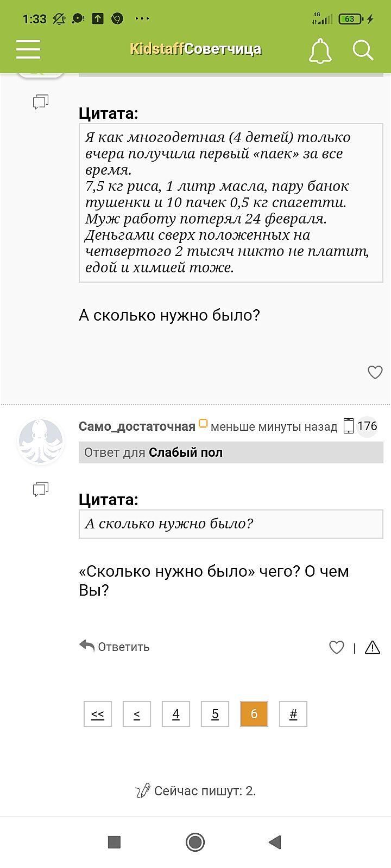
Task: Switch to page 5
Action: 215,714
